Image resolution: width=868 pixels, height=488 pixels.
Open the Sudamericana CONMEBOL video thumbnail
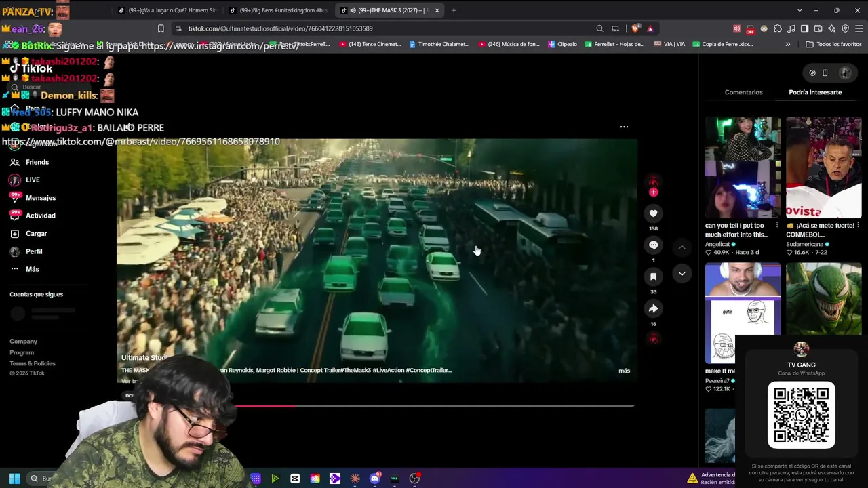tap(823, 167)
